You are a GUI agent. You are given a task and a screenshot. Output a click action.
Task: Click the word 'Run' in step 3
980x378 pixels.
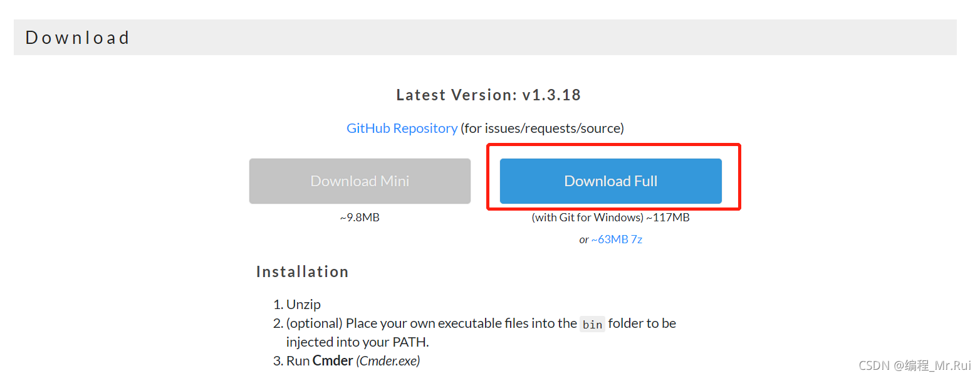point(298,361)
